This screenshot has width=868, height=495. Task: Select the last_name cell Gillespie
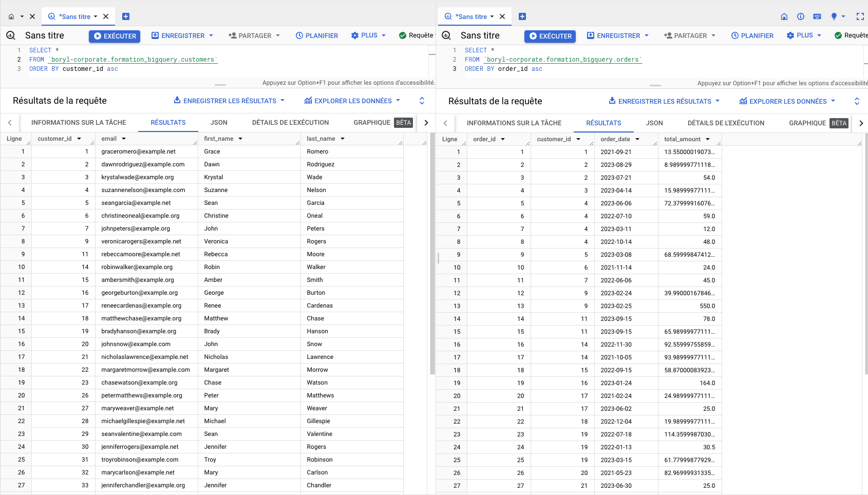click(352, 421)
